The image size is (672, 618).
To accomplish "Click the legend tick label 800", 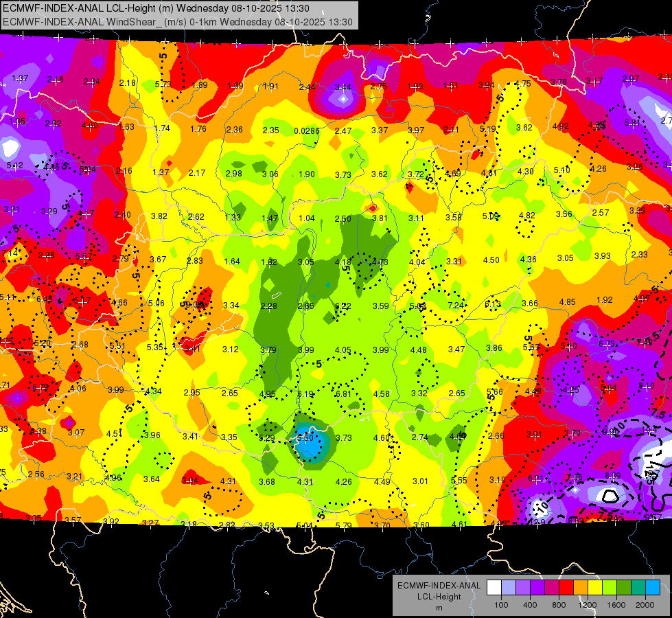I will click(x=559, y=605).
